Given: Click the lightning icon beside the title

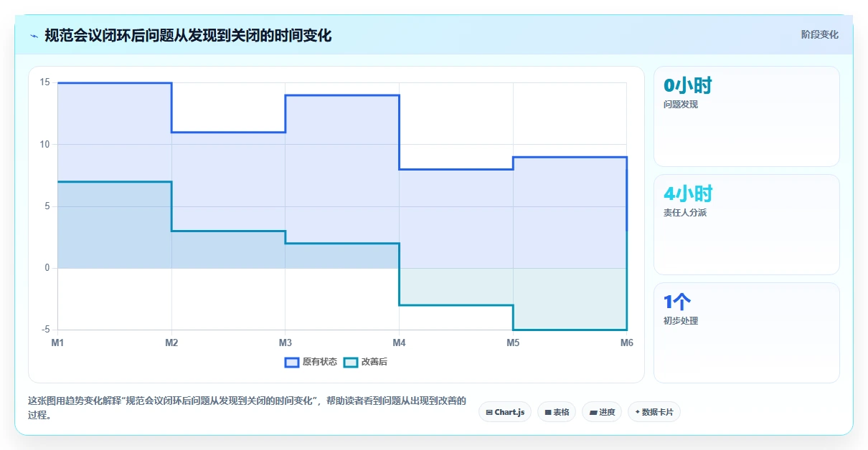Looking at the screenshot, I should (34, 35).
